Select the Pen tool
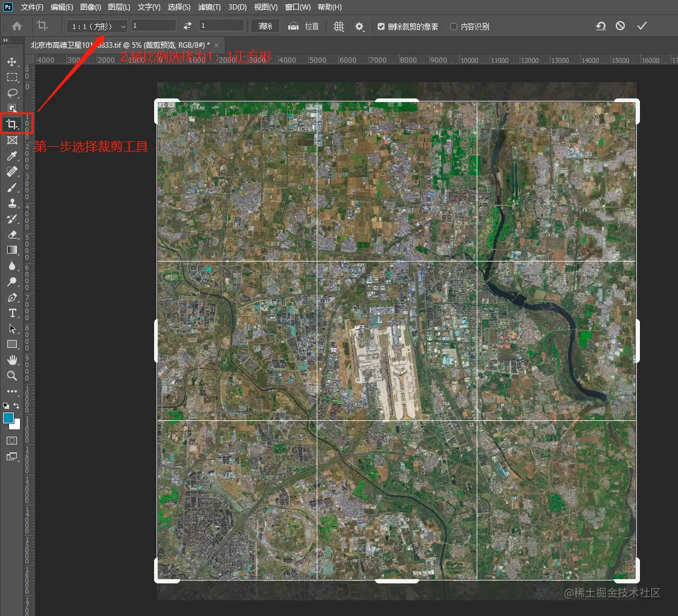This screenshot has width=678, height=616. (12, 297)
